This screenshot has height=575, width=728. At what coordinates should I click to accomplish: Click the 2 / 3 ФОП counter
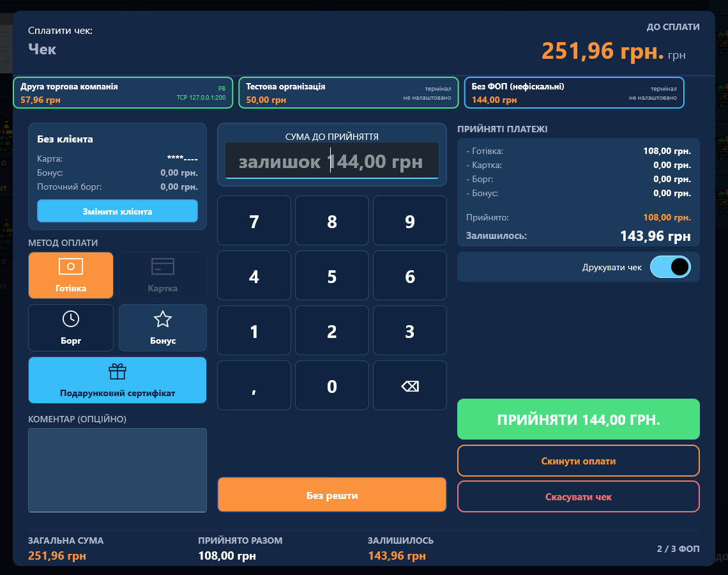(x=678, y=549)
